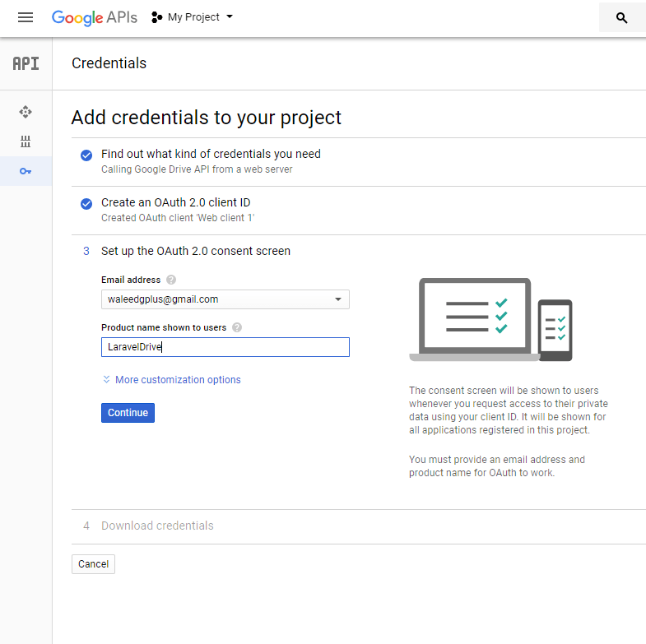This screenshot has width=646, height=644.
Task: Open the Email address dropdown
Action: point(225,299)
